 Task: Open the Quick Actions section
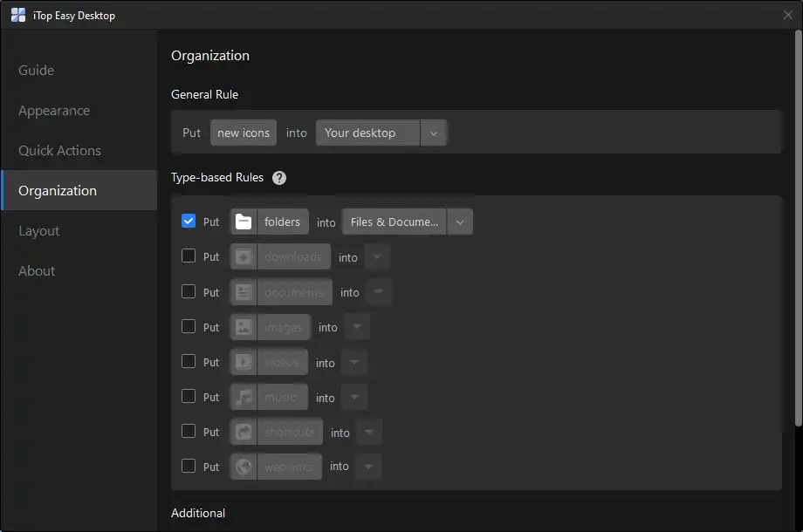click(x=59, y=151)
